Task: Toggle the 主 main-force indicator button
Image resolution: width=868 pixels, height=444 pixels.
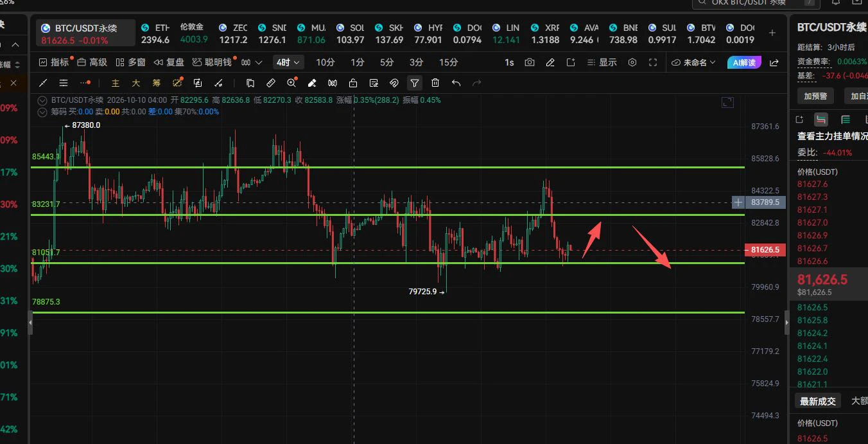Action: coord(116,83)
